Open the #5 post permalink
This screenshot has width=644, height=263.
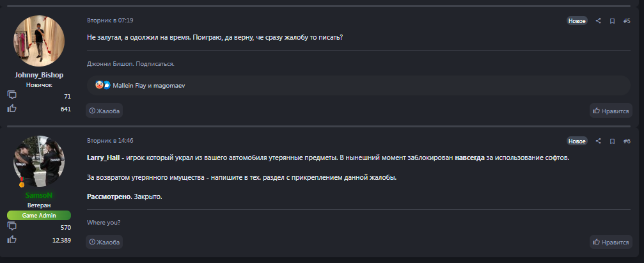click(x=627, y=21)
